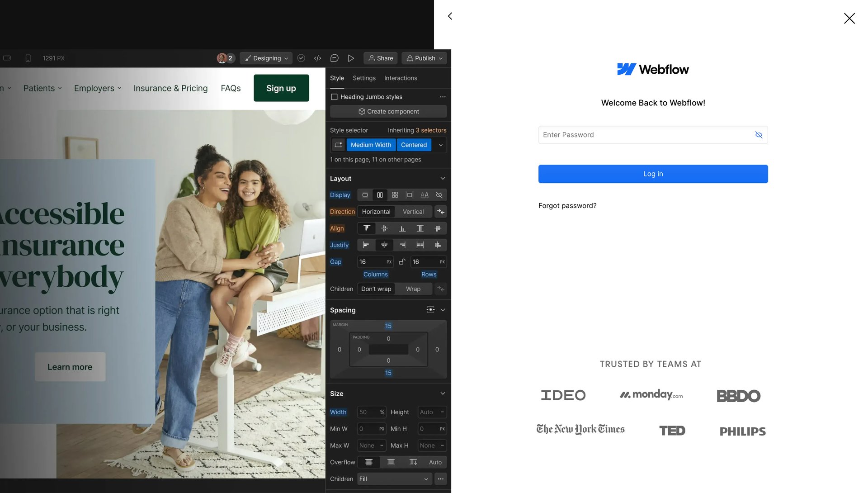868x493 pixels.
Task: Switch Children wrapping to Wrap
Action: click(x=413, y=289)
